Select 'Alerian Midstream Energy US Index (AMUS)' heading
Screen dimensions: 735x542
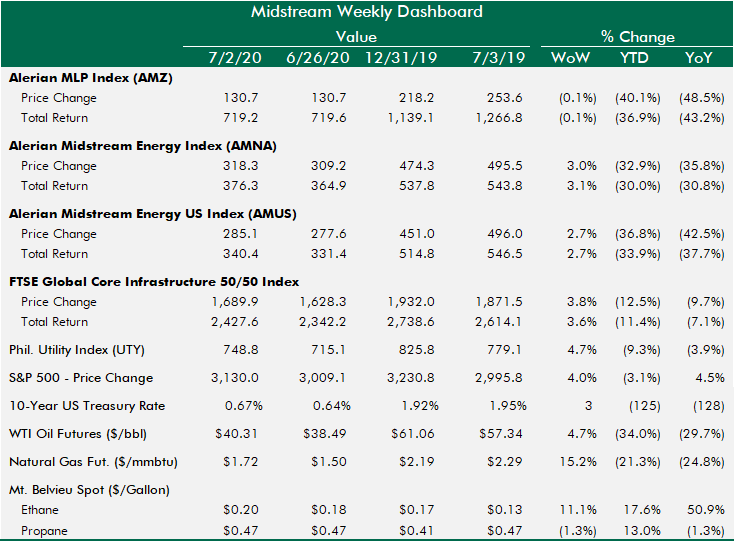coord(153,214)
